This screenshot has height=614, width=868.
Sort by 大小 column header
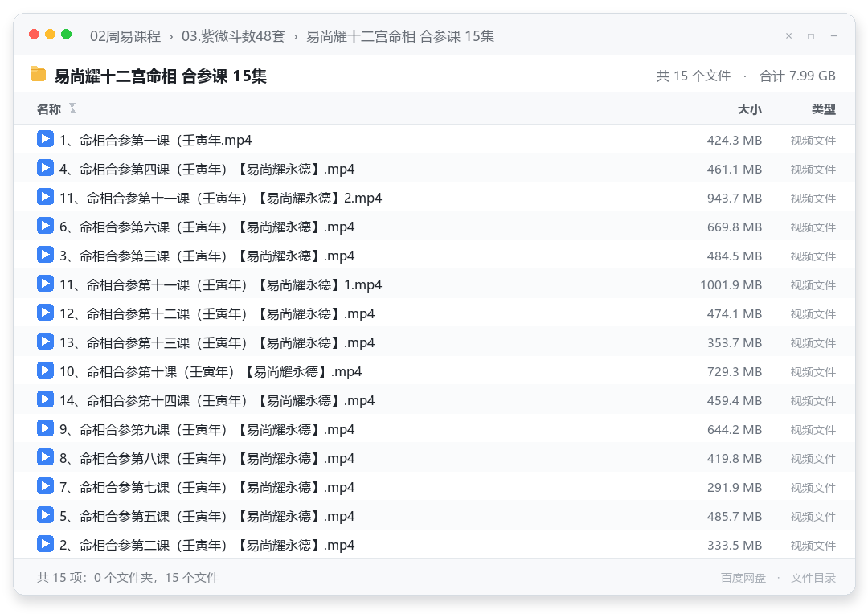click(x=750, y=109)
